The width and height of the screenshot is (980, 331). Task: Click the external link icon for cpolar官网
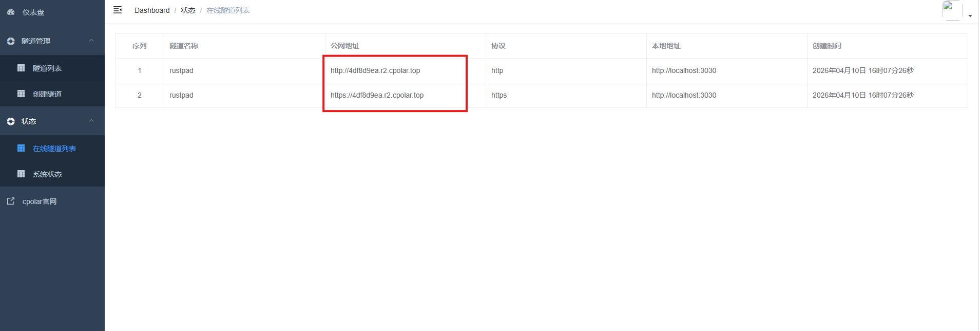click(11, 201)
